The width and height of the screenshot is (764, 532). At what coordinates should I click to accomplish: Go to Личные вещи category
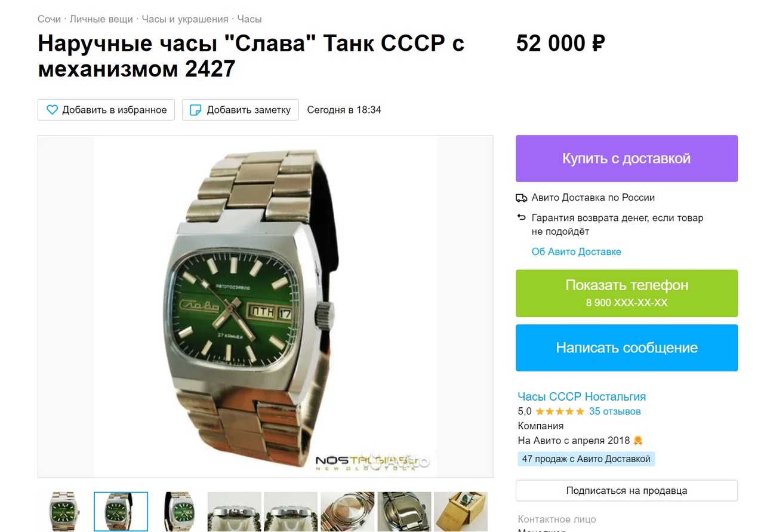tap(101, 19)
